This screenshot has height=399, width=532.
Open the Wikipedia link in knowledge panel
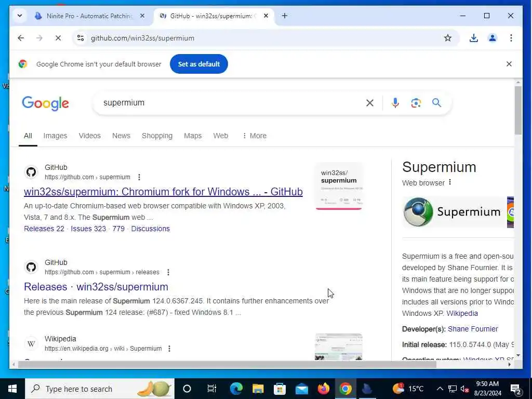(462, 313)
